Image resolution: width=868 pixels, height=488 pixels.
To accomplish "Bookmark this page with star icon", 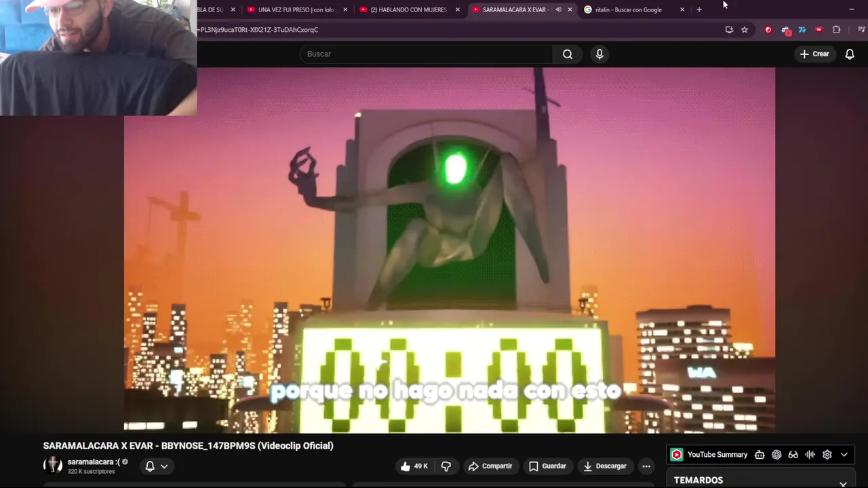I will click(x=745, y=30).
